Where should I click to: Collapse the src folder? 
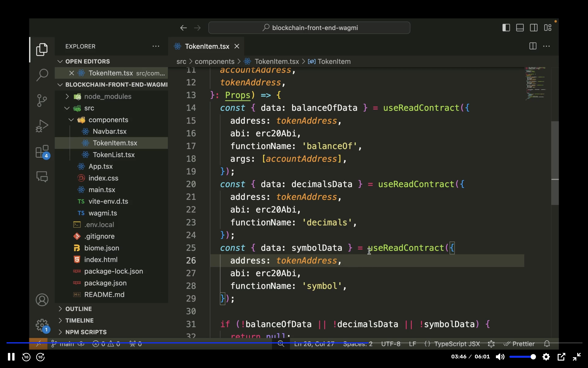coord(111,108)
